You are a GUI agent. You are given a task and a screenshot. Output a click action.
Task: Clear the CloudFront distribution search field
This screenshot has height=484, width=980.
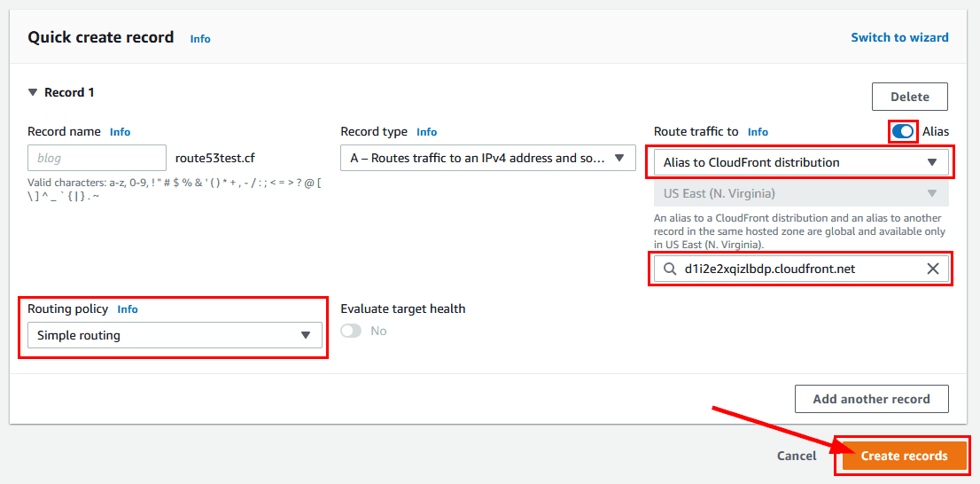tap(932, 269)
